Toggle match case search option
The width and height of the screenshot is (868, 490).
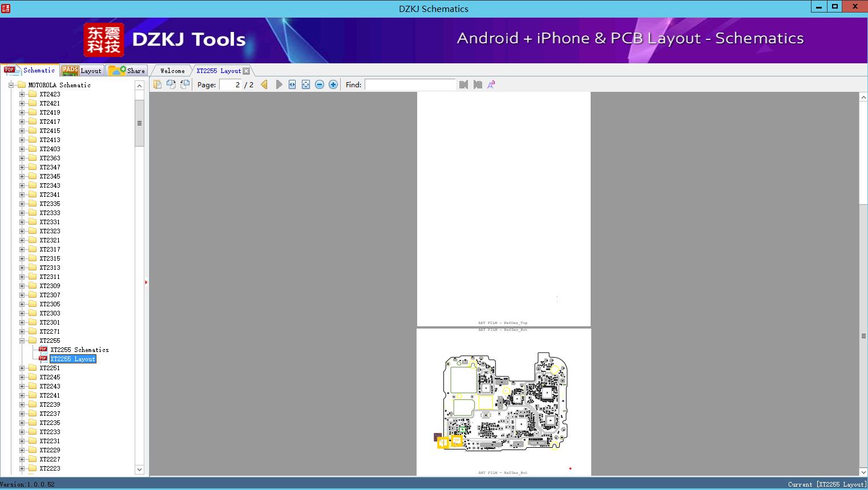click(x=491, y=84)
